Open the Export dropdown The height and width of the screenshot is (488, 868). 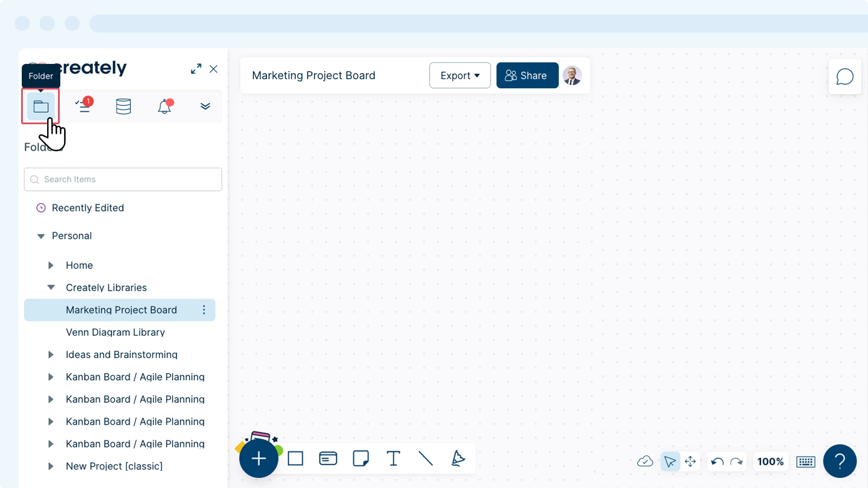pyautogui.click(x=460, y=75)
